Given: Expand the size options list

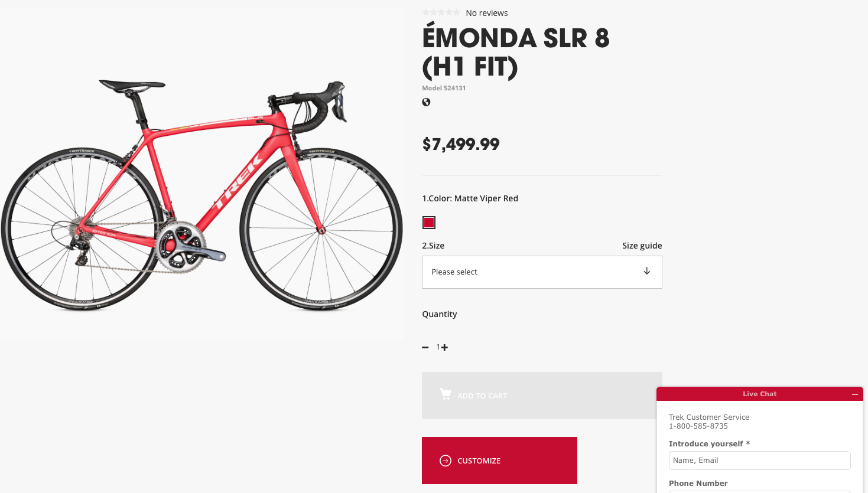Looking at the screenshot, I should (542, 272).
